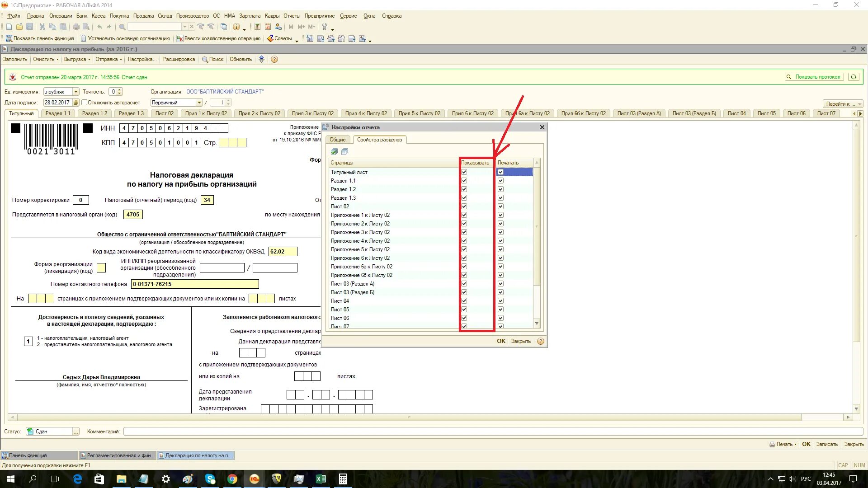Click the New document icon in the toolbar

point(9,27)
